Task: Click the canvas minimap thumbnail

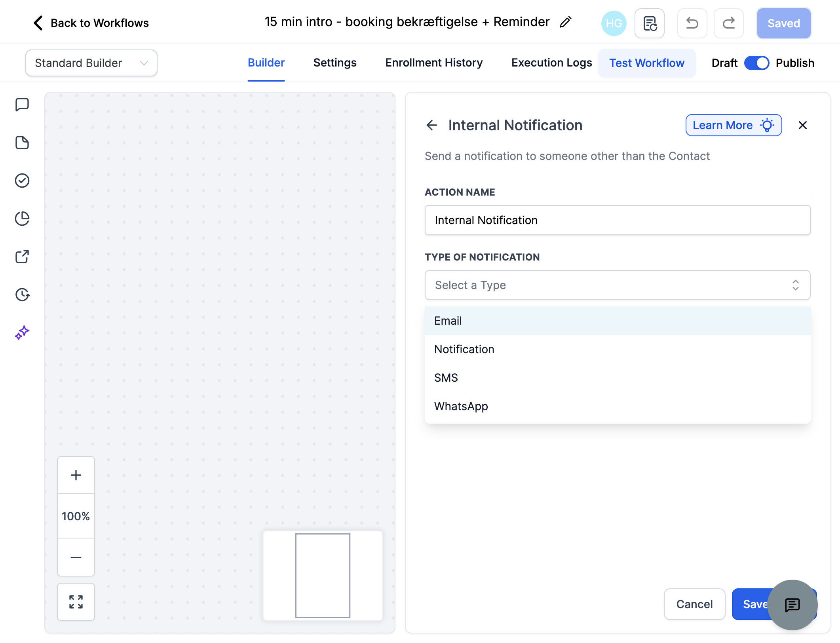Action: [323, 575]
